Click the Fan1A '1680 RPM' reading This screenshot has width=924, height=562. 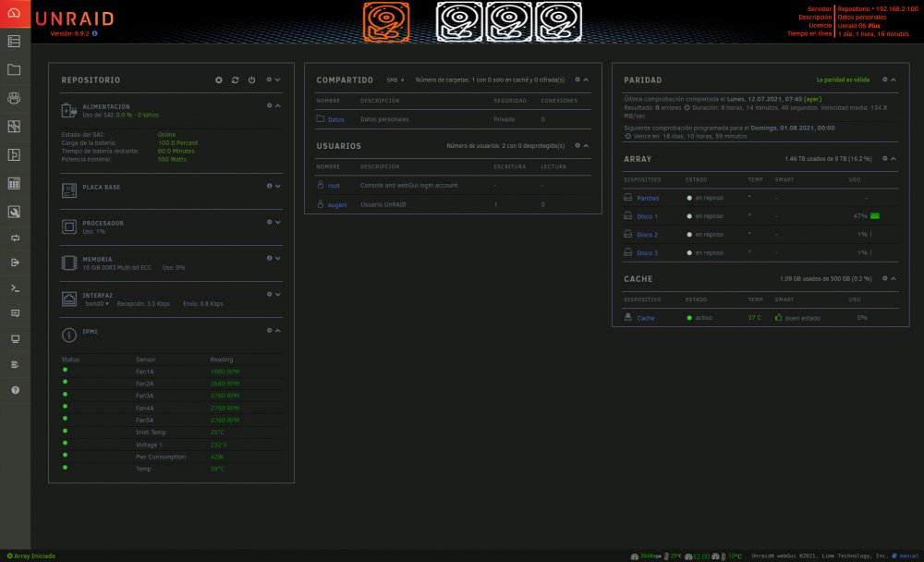pos(225,372)
